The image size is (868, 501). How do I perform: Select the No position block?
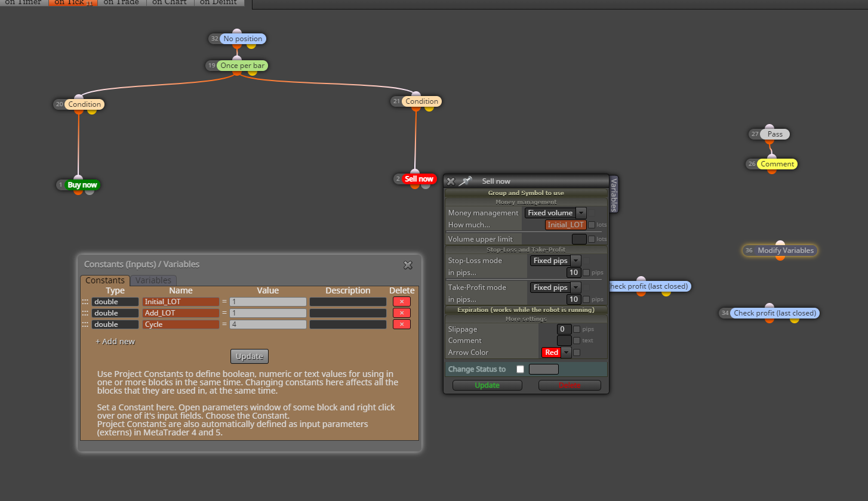coord(242,39)
